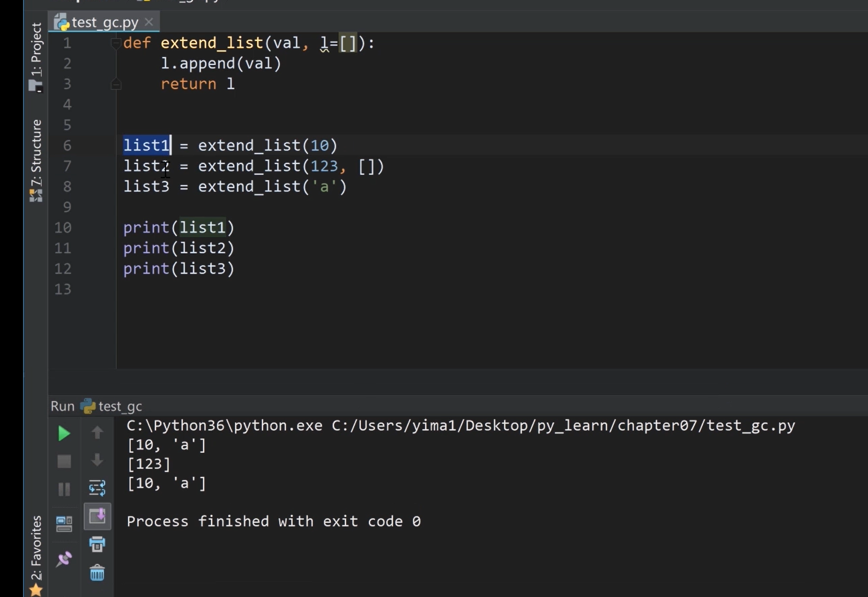This screenshot has width=868, height=597.
Task: Click 'print(list3)' on line 12
Action: 179,268
